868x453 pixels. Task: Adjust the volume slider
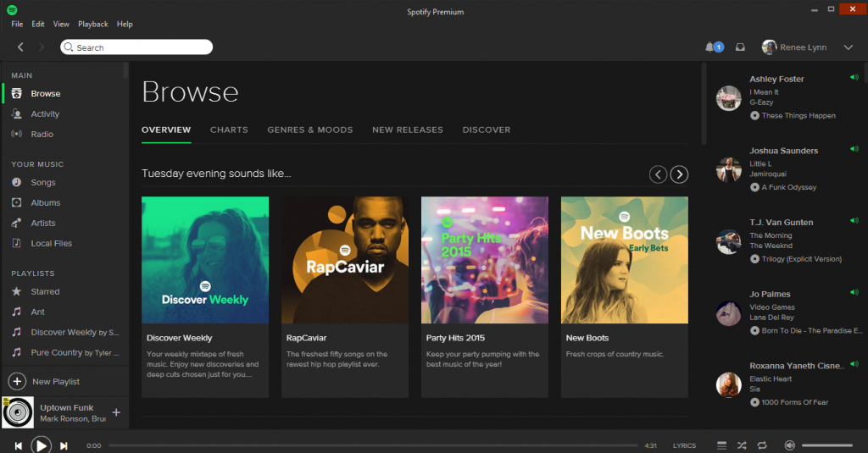coord(827,445)
